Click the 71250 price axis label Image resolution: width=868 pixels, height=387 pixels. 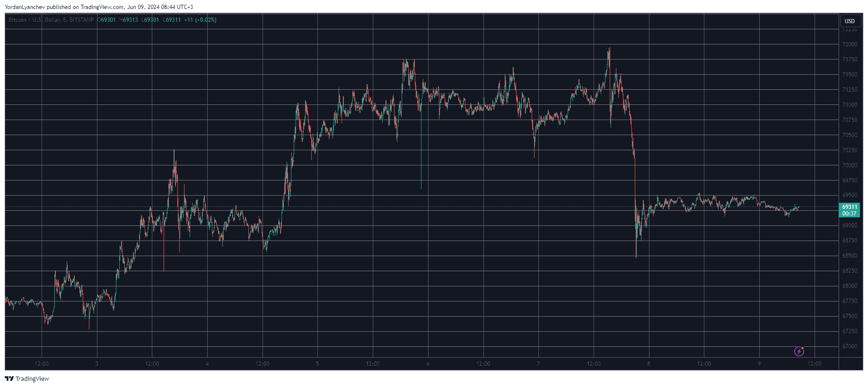click(850, 90)
